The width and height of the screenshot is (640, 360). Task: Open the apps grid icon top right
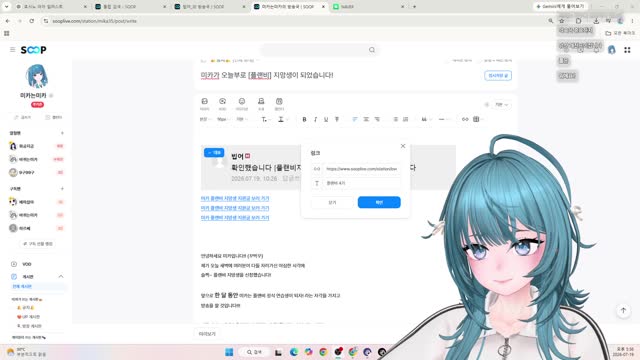point(627,50)
